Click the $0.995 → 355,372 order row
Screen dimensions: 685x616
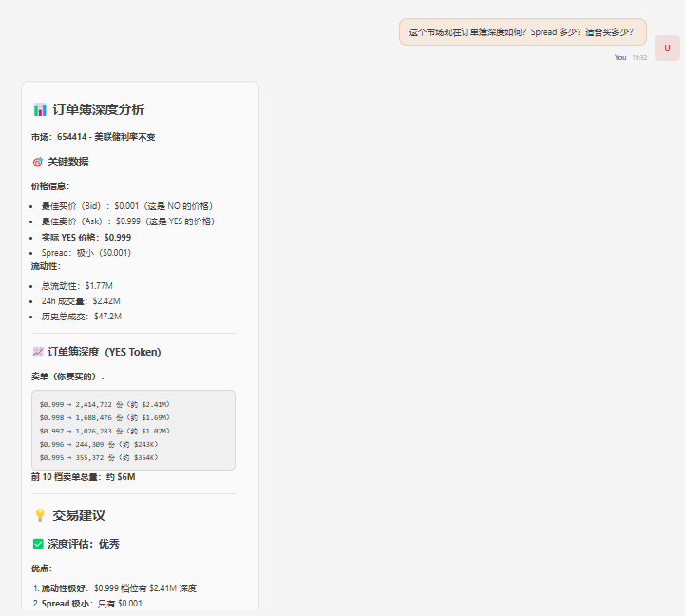coord(99,457)
